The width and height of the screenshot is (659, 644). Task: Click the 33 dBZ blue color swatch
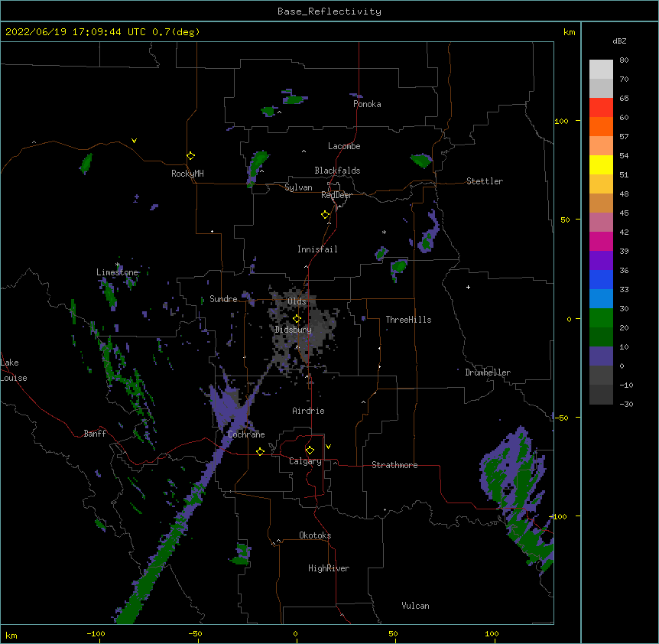coord(601,298)
